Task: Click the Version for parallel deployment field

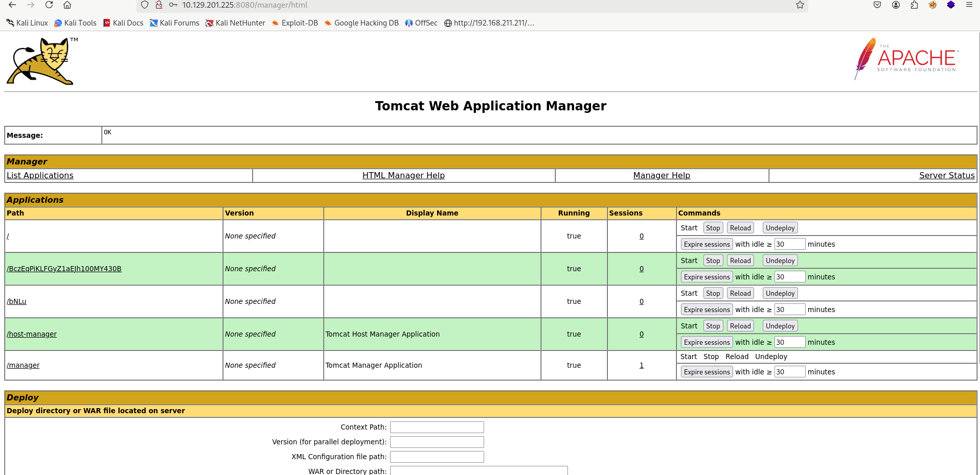Action: [x=437, y=442]
